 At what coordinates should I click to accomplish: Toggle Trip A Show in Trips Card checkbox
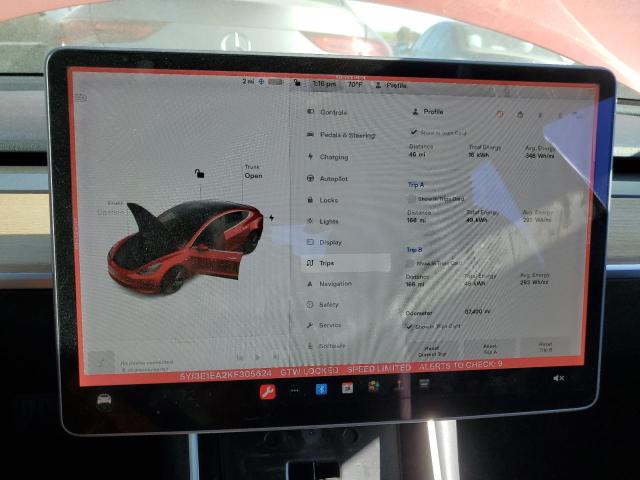tap(412, 199)
